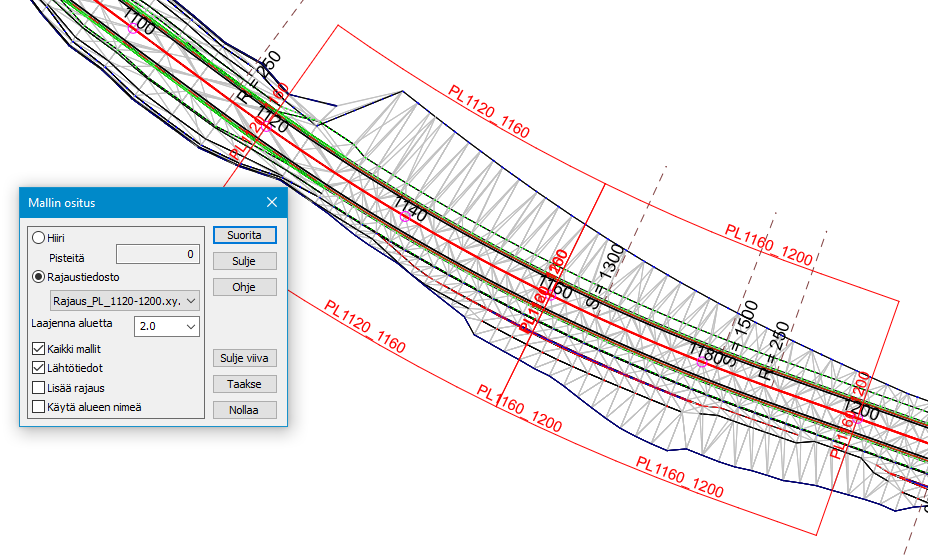Enable the Lisää rajaus checkbox

(39, 387)
